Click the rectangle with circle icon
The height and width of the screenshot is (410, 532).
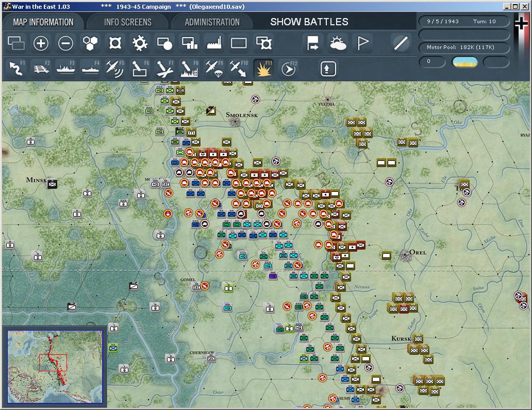click(x=164, y=43)
